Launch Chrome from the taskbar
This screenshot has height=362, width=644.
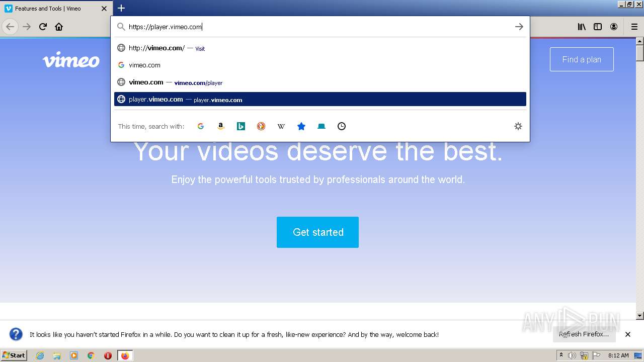pyautogui.click(x=91, y=355)
